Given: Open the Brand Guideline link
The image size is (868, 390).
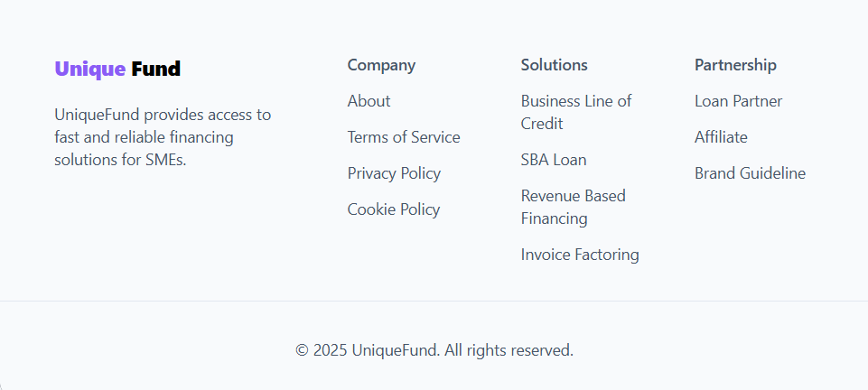Looking at the screenshot, I should 750,173.
